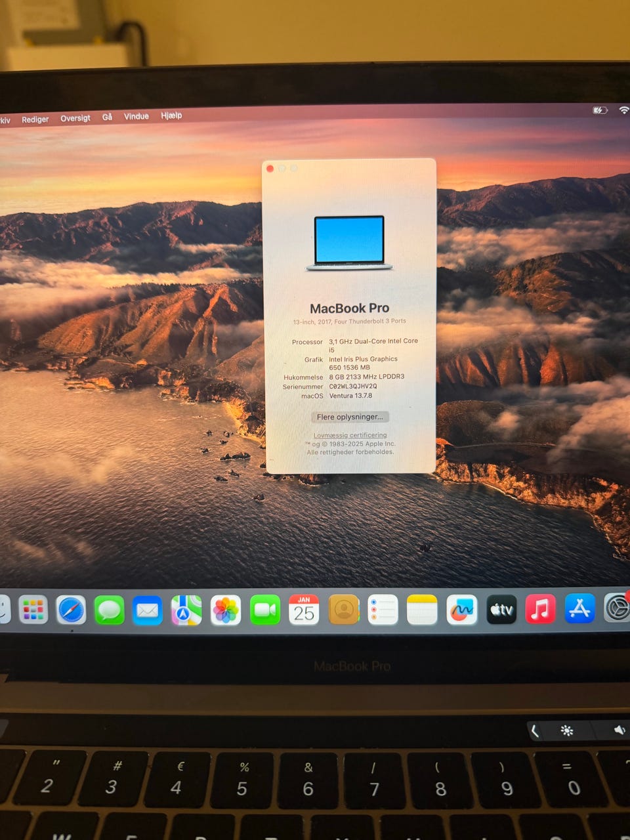Click "Alle rettigheder forbeholdes." text
630x840 pixels.
click(350, 452)
